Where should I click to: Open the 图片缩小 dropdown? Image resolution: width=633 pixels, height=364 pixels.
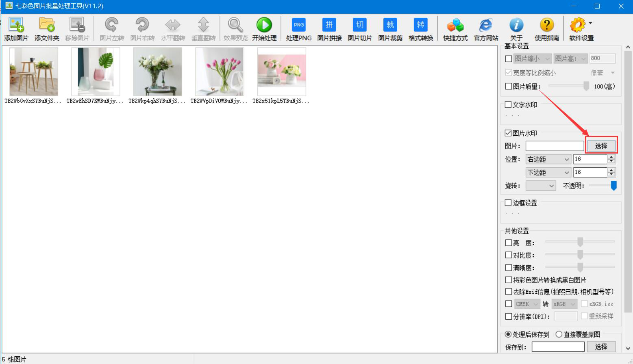pos(533,59)
